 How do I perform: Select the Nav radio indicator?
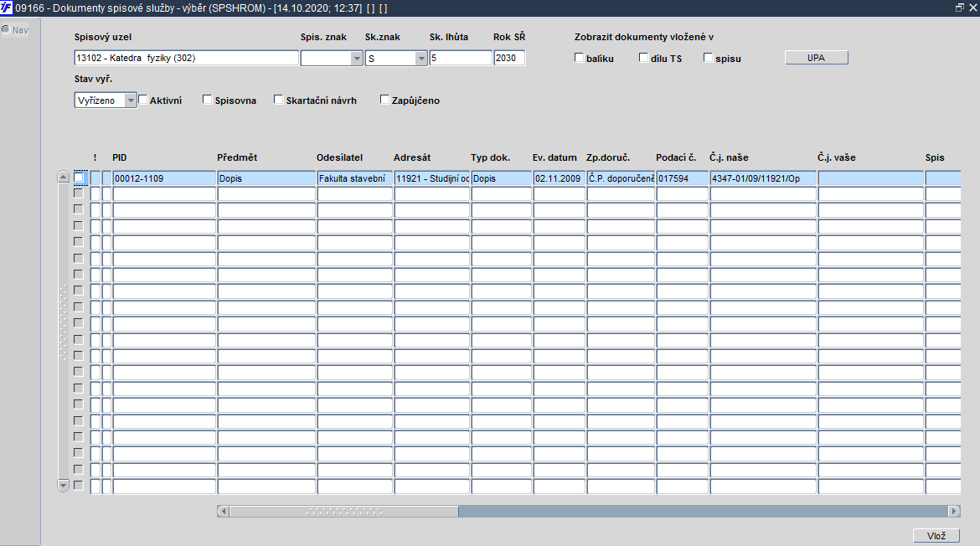[6, 29]
